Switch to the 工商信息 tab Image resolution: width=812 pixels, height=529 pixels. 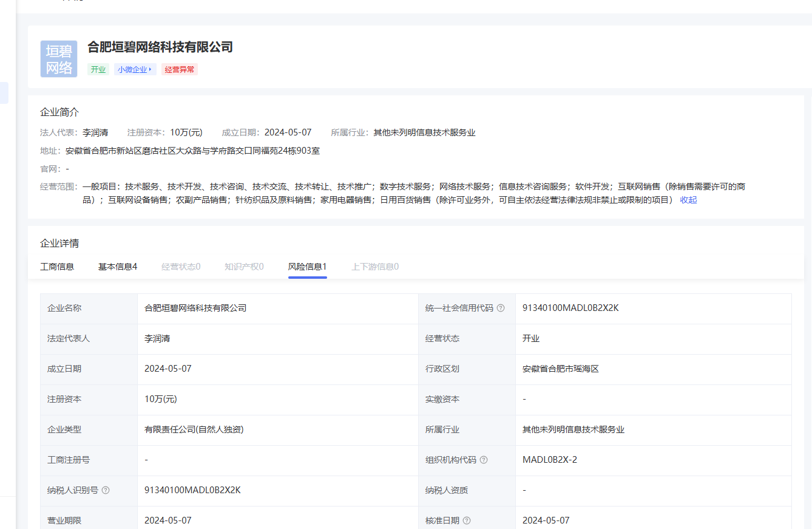click(x=57, y=266)
